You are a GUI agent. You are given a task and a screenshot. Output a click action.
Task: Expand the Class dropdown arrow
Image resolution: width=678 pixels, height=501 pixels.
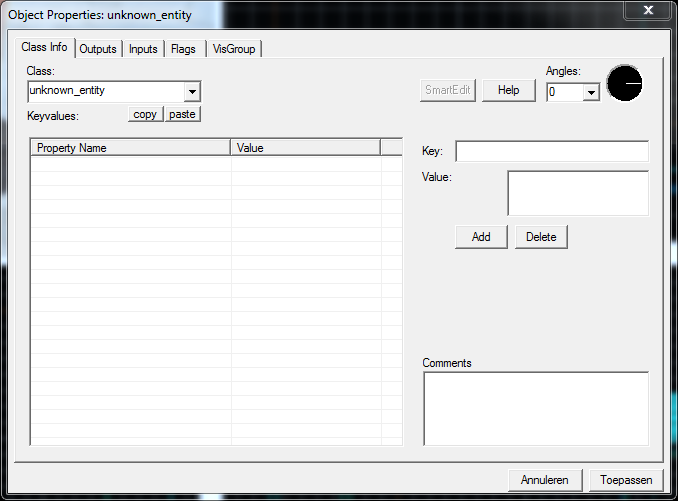tap(192, 92)
